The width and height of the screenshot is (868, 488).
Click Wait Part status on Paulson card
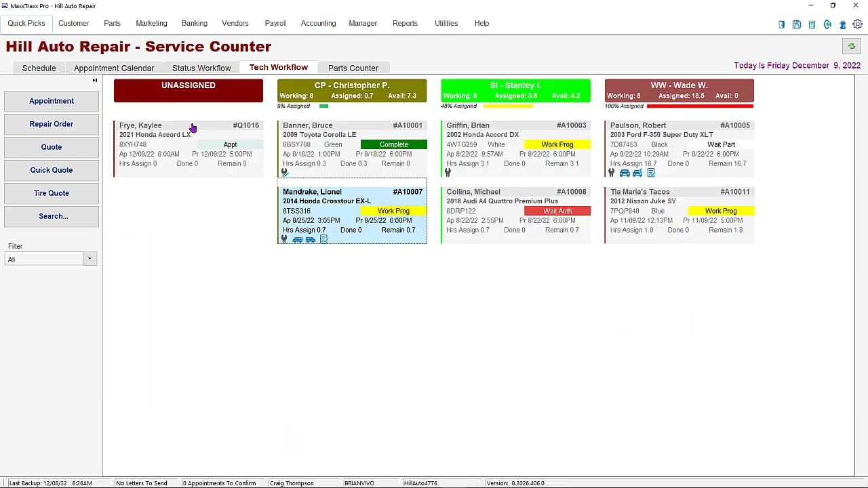721,144
